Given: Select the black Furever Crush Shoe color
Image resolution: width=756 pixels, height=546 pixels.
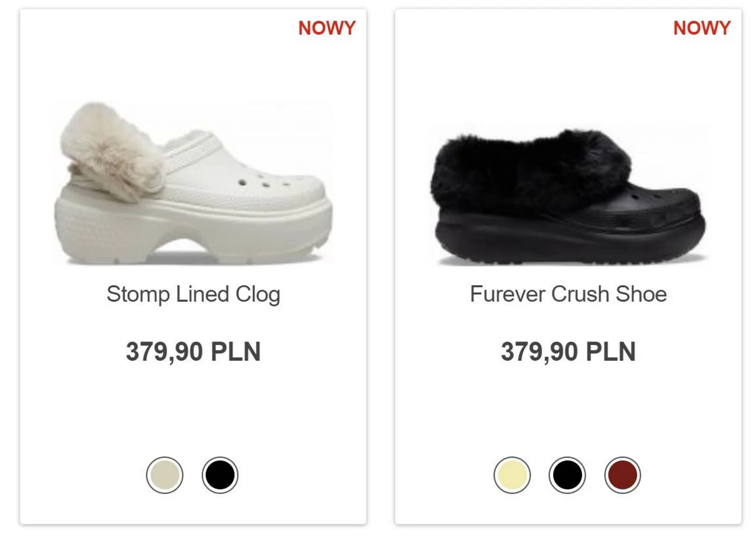Looking at the screenshot, I should point(567,475).
